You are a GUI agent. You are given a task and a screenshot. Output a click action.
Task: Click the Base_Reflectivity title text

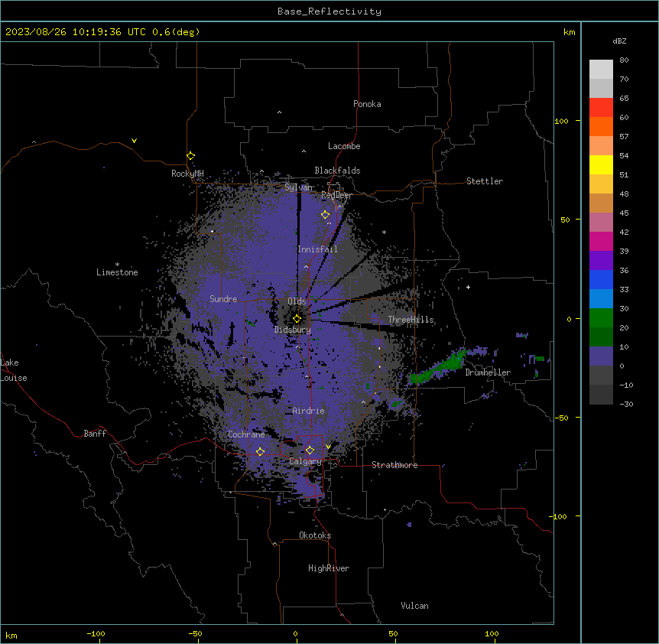tap(329, 11)
